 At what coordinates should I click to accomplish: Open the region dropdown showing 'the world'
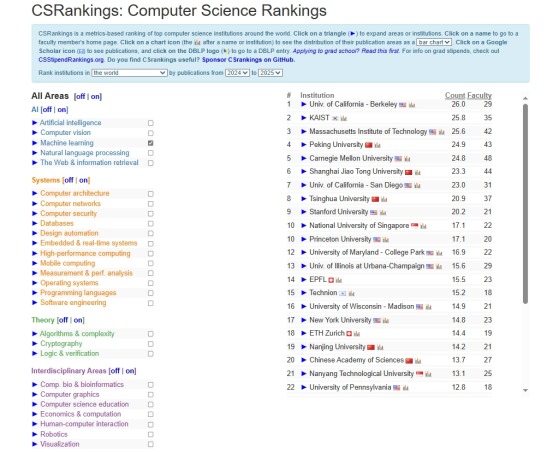pos(129,73)
